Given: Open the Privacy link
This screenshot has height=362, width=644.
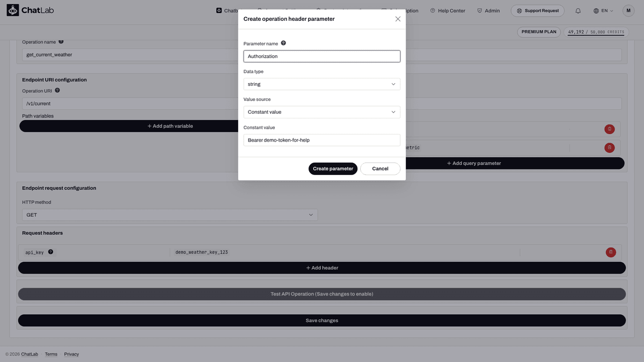Looking at the screenshot, I should coord(71,354).
